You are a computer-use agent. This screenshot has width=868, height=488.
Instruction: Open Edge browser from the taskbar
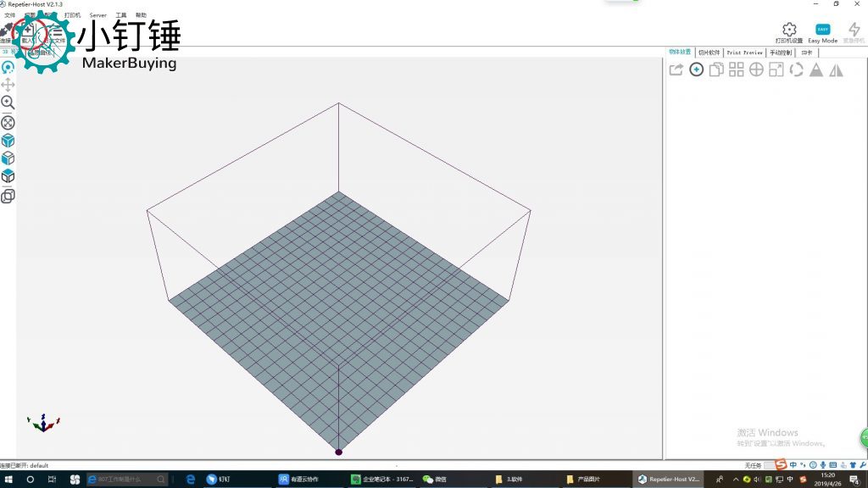(x=190, y=480)
